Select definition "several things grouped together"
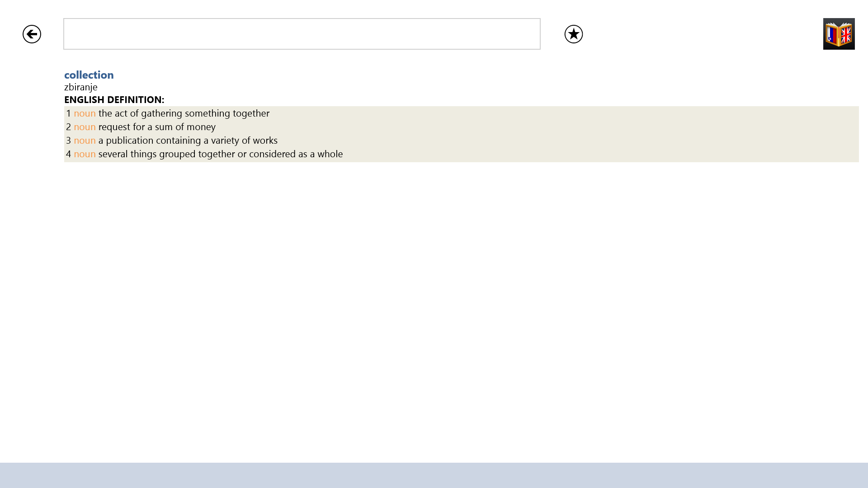 (x=220, y=154)
